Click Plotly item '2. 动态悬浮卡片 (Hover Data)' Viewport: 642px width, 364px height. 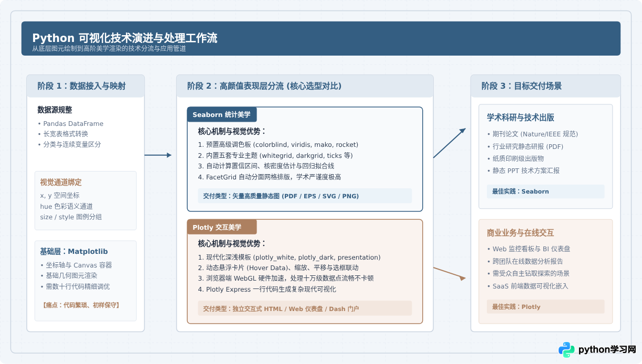coord(278,268)
